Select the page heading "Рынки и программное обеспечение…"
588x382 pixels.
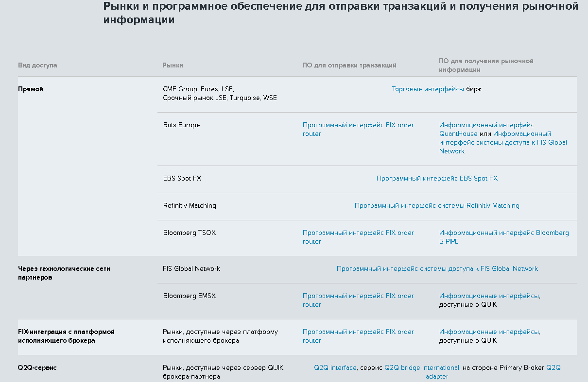click(341, 13)
